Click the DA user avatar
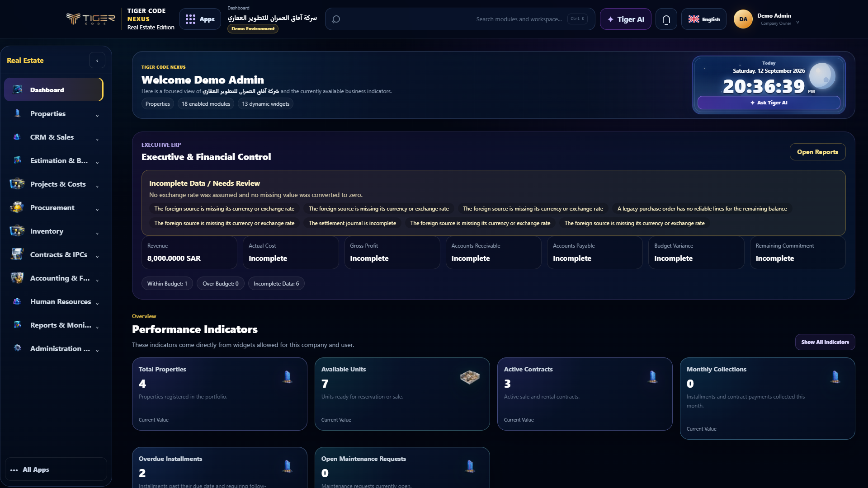Screen dimensions: 868x488 [x=743, y=19]
